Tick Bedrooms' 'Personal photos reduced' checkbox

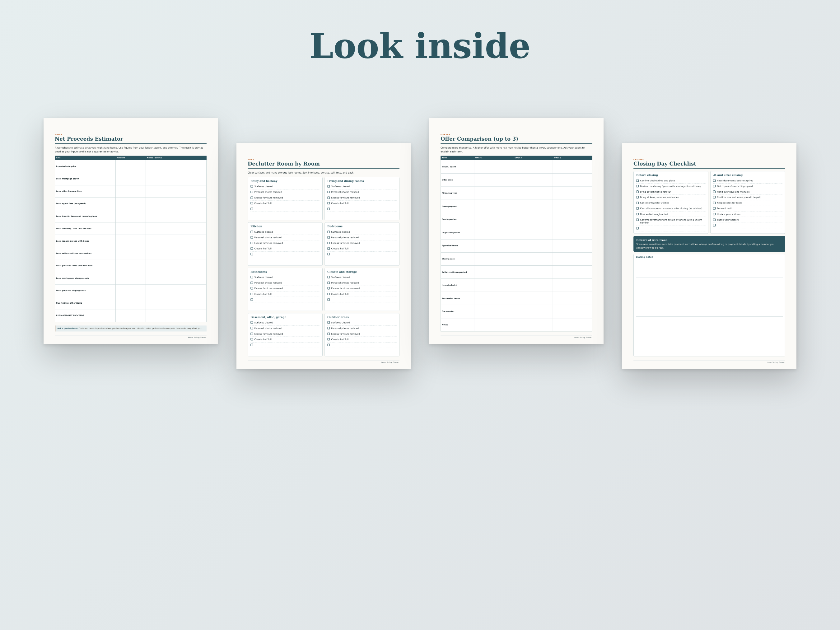point(329,237)
